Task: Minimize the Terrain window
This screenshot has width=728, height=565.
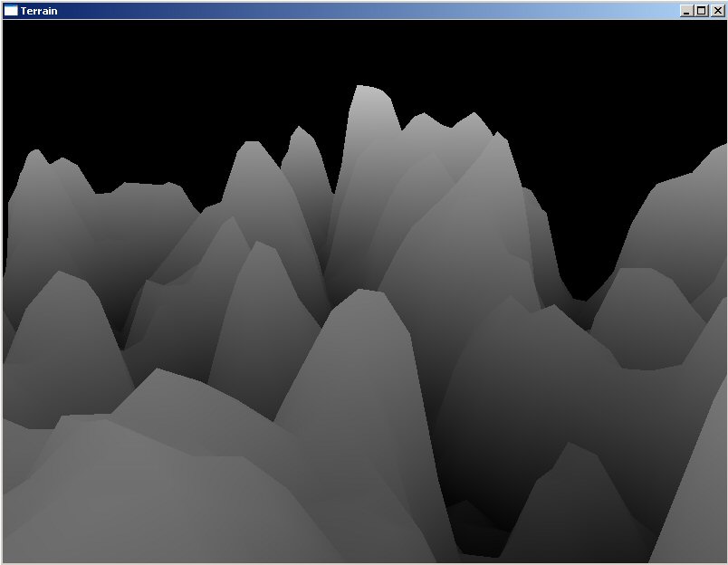Action: click(686, 11)
